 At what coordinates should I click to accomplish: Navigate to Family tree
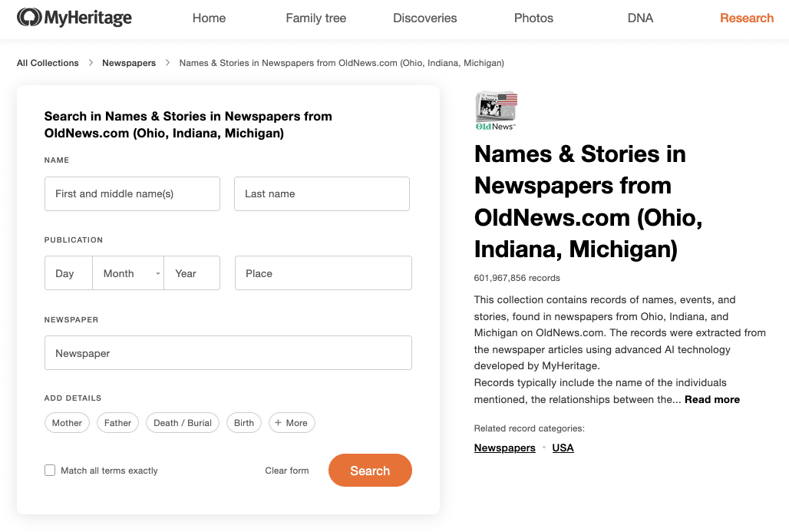[315, 18]
